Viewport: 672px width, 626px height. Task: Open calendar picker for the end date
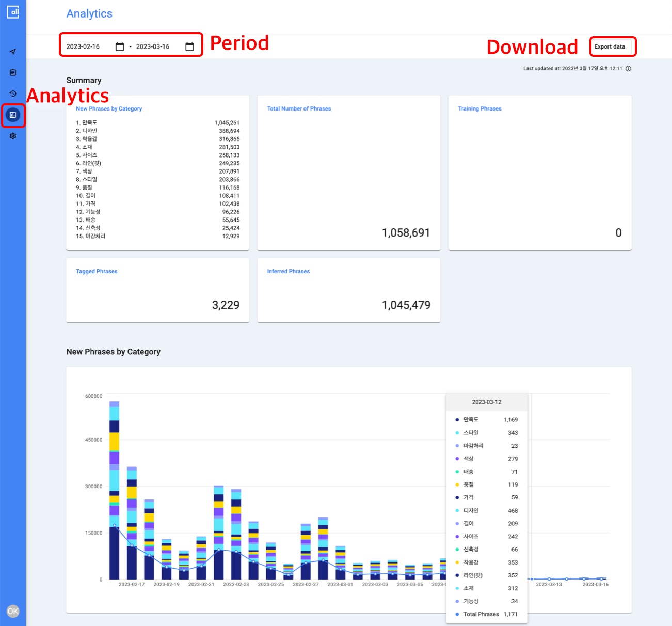pos(189,46)
